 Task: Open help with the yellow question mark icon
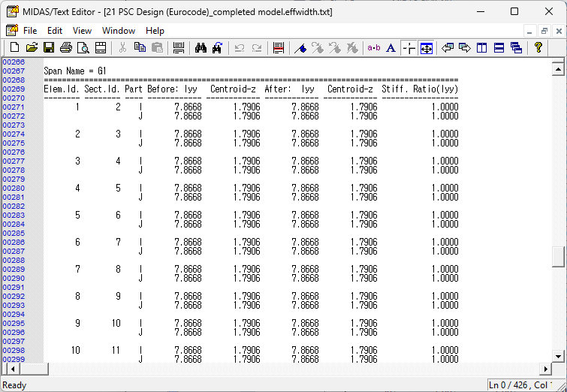point(538,47)
